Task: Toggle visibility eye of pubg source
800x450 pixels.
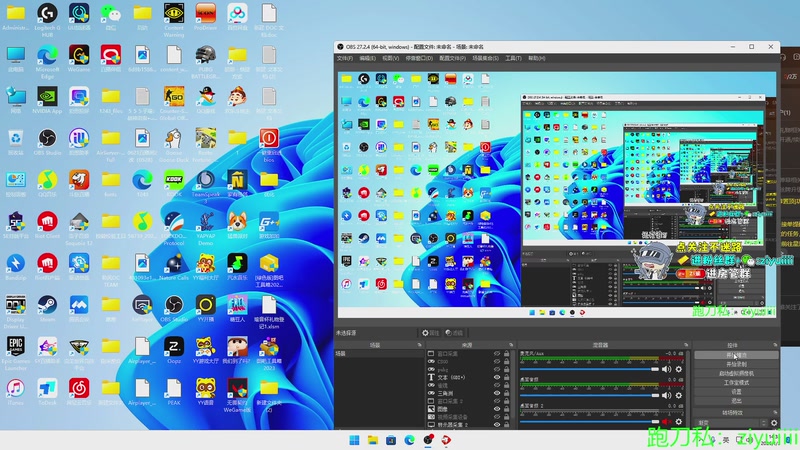Action: 496,369
